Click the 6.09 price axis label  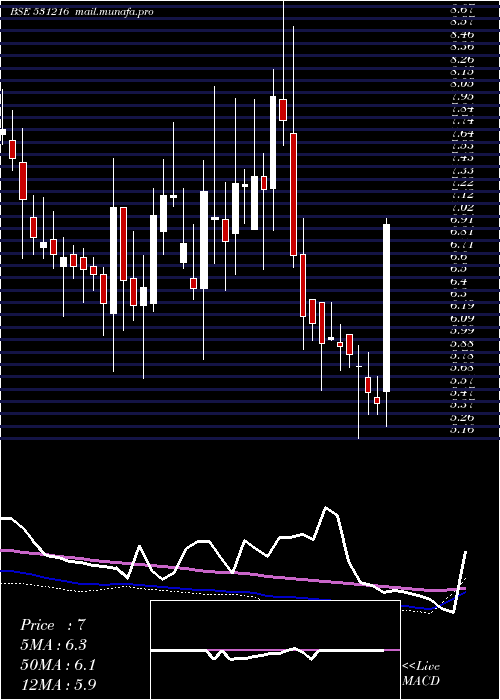click(462, 319)
